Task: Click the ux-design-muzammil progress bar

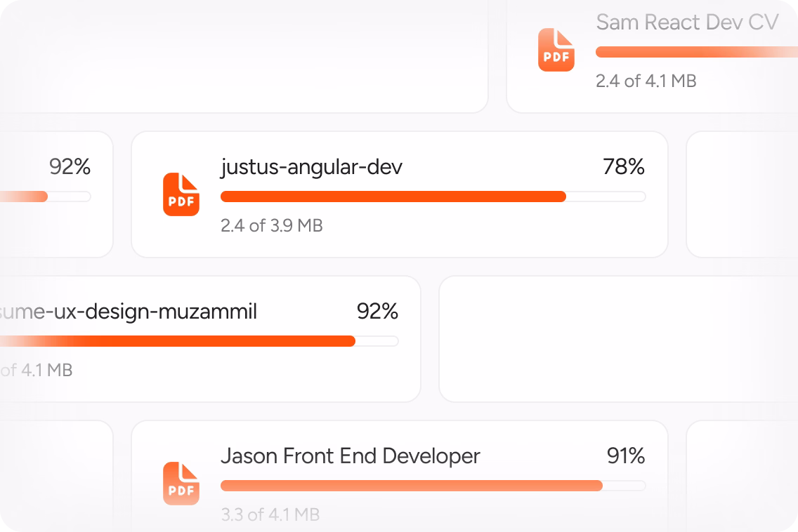Action: coord(199,341)
